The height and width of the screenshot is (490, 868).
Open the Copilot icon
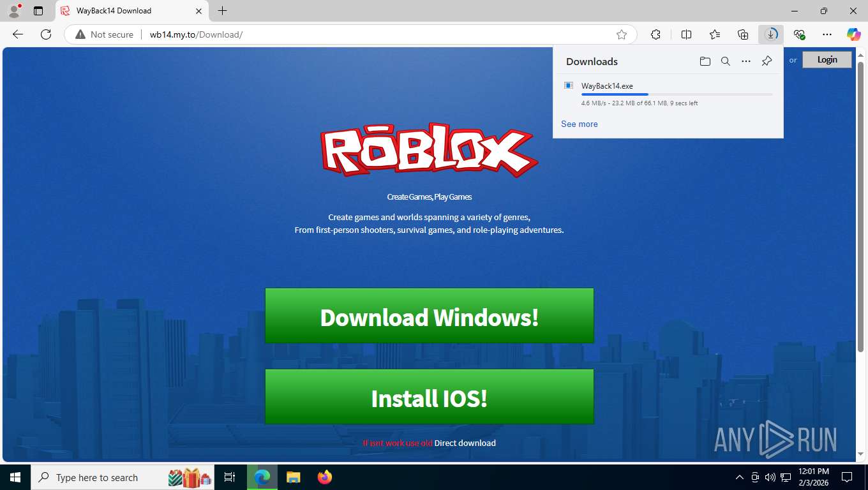point(853,34)
